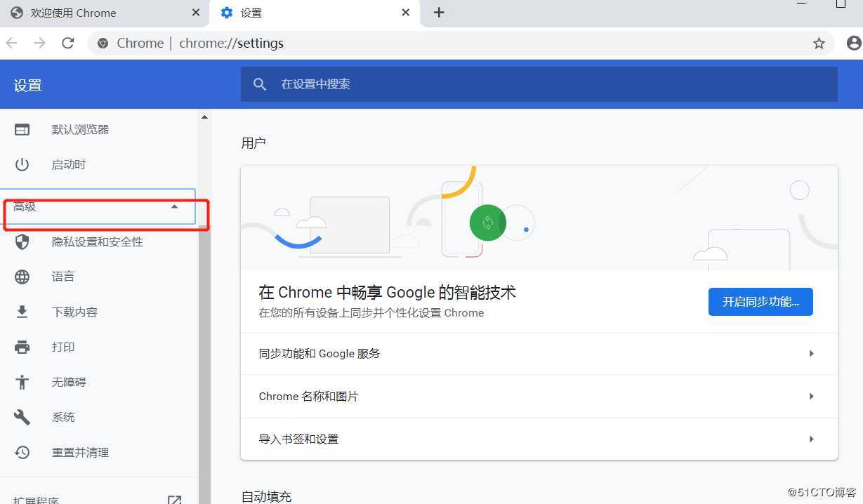Image resolution: width=863 pixels, height=504 pixels.
Task: Click the 语言 globe icon
Action: pyautogui.click(x=22, y=277)
